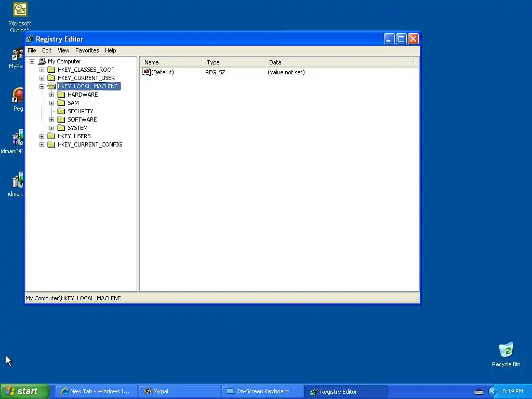Click the SOFTWARE folder icon
This screenshot has width=532, height=399.
(x=61, y=119)
